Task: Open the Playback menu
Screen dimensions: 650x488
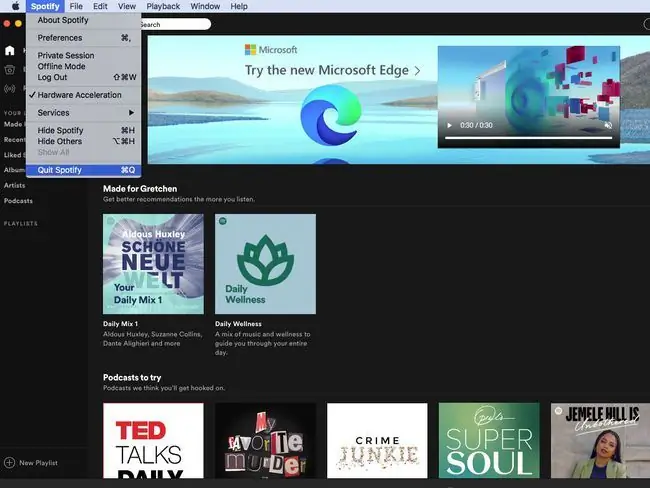Action: (163, 6)
